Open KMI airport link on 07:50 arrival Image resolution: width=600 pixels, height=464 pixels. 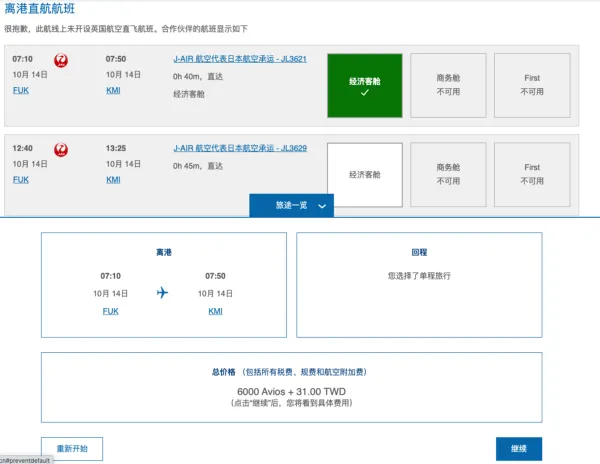tap(113, 90)
